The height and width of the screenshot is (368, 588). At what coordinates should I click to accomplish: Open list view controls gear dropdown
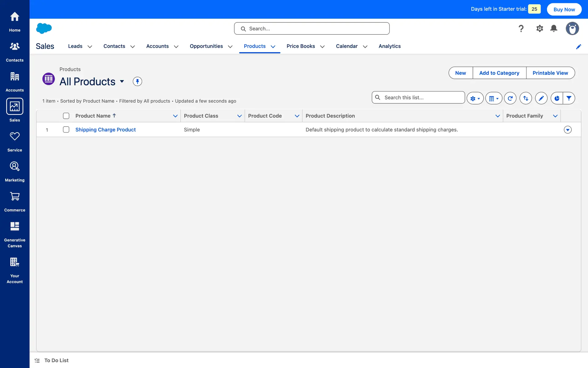tap(475, 98)
